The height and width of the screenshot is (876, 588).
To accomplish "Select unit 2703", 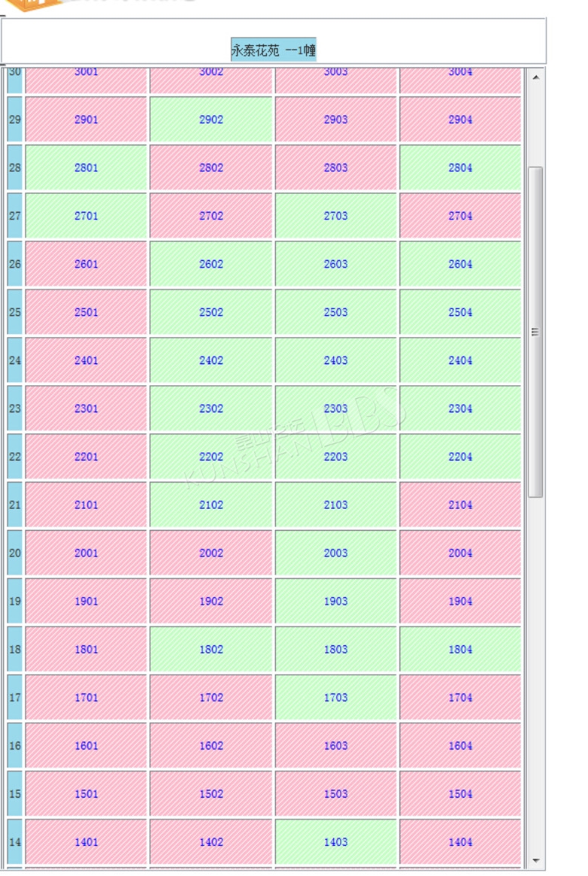I will tap(335, 216).
